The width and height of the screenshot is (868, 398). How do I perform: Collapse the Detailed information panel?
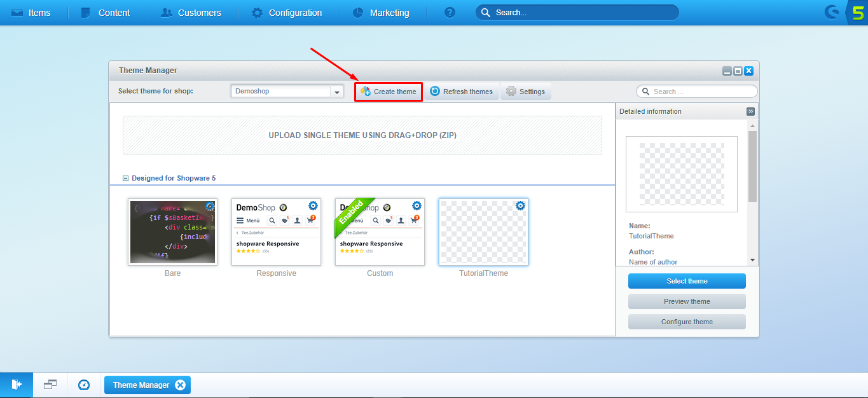point(750,111)
